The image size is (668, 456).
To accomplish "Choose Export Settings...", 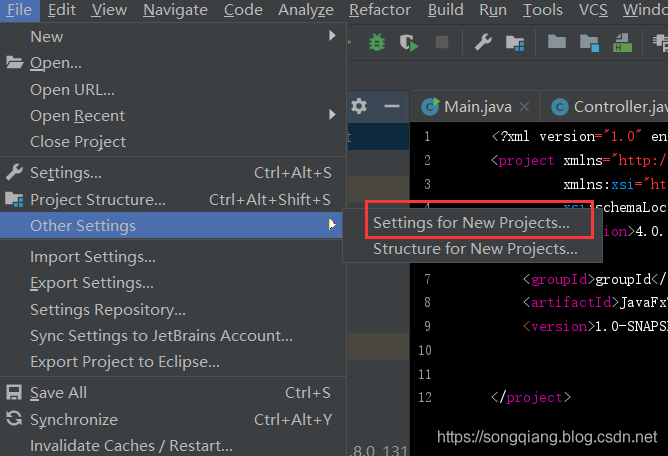I will (173, 283).
